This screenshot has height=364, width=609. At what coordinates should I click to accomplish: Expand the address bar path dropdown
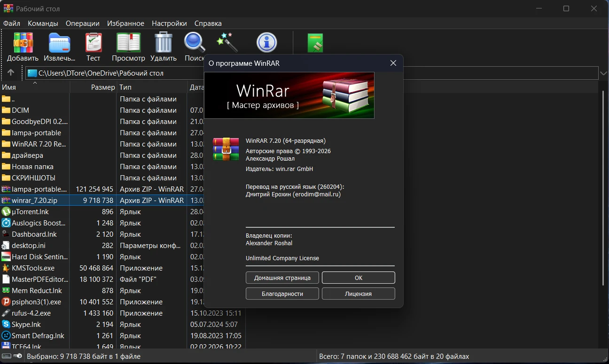coord(603,73)
